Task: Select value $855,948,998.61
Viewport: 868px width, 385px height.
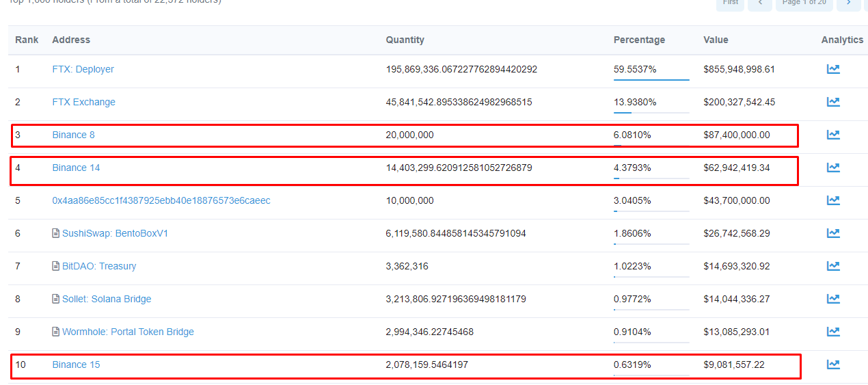Action: 739,69
